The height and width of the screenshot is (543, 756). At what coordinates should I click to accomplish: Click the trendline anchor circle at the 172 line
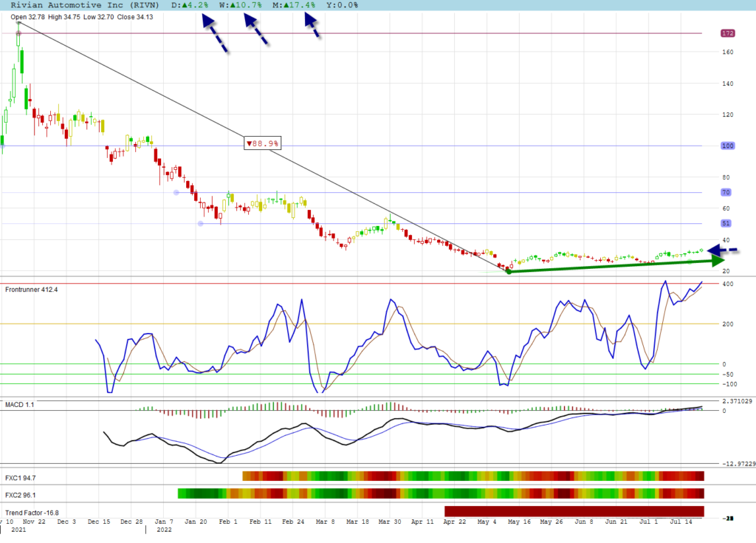(18, 33)
